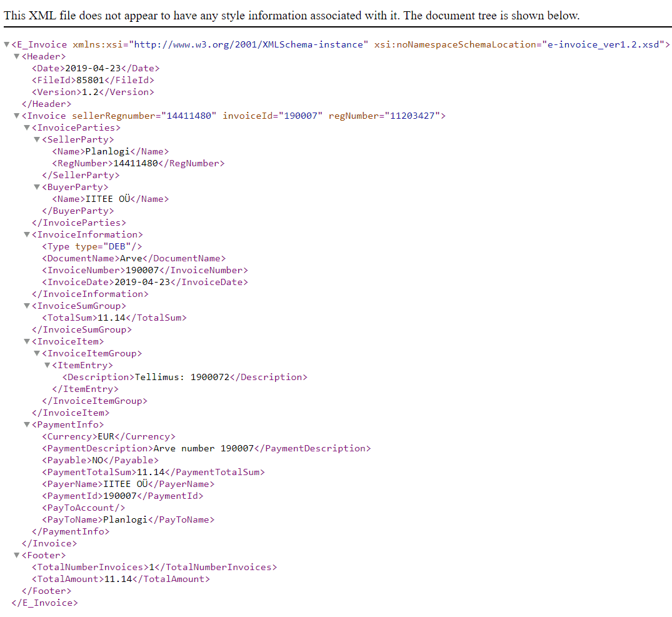This screenshot has width=672, height=617.
Task: Click the closing /Footer tag
Action: [46, 591]
